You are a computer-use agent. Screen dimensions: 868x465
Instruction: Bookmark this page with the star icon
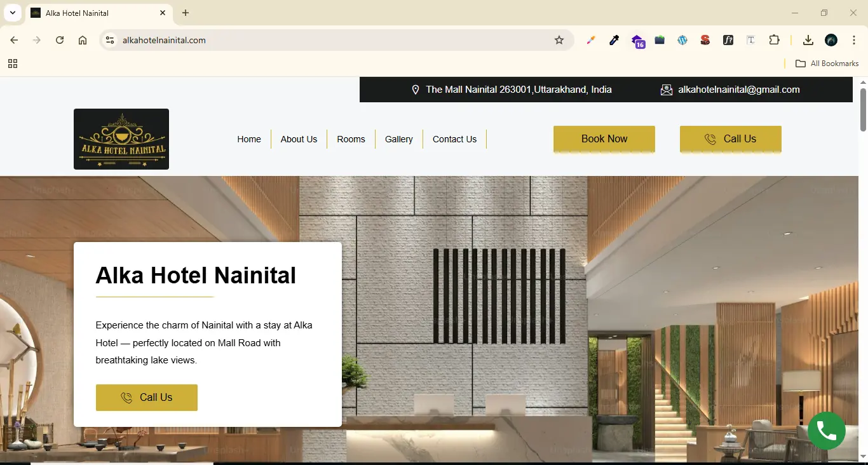point(559,40)
